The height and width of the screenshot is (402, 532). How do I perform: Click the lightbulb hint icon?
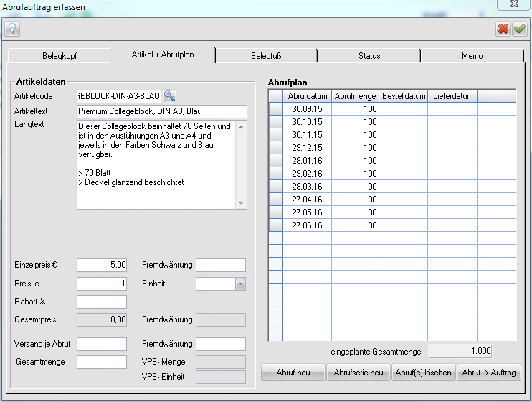(12, 29)
